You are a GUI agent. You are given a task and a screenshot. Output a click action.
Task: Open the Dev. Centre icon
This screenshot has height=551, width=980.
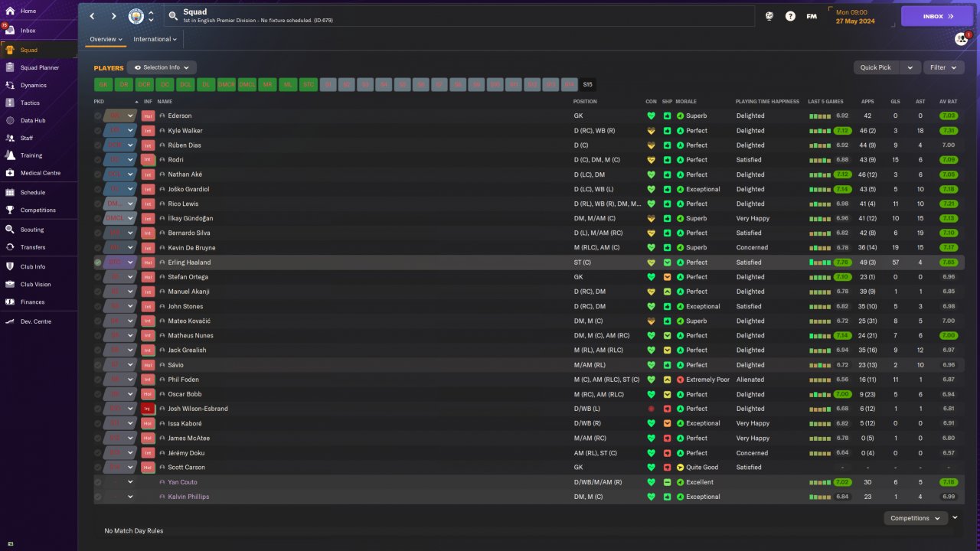(10, 321)
